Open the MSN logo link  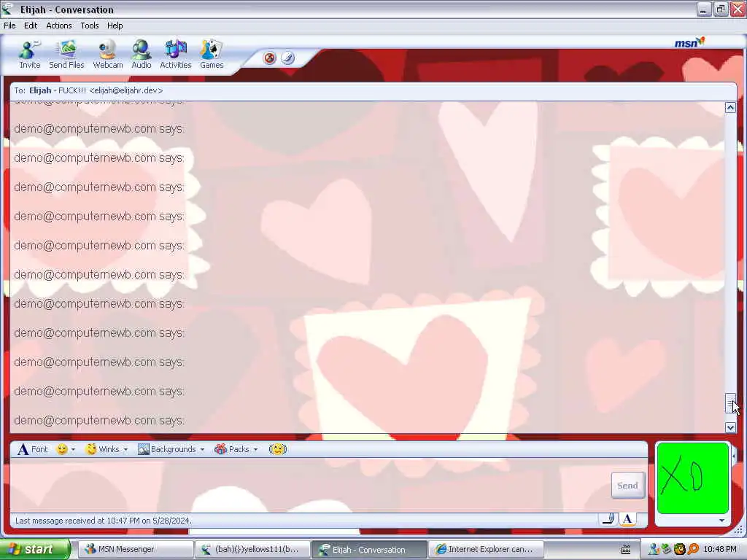coord(689,42)
